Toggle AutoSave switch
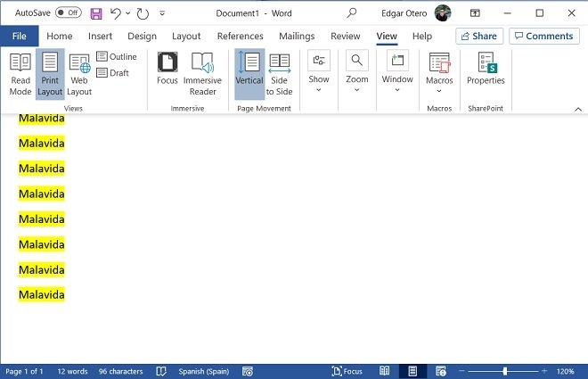This screenshot has width=588, height=379. click(69, 12)
